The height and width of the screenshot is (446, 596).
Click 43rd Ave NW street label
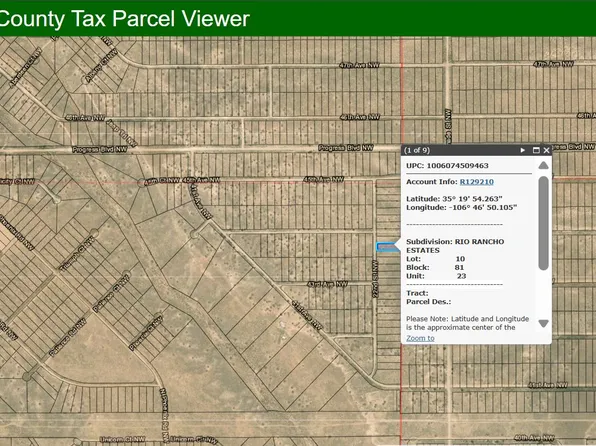pos(327,284)
